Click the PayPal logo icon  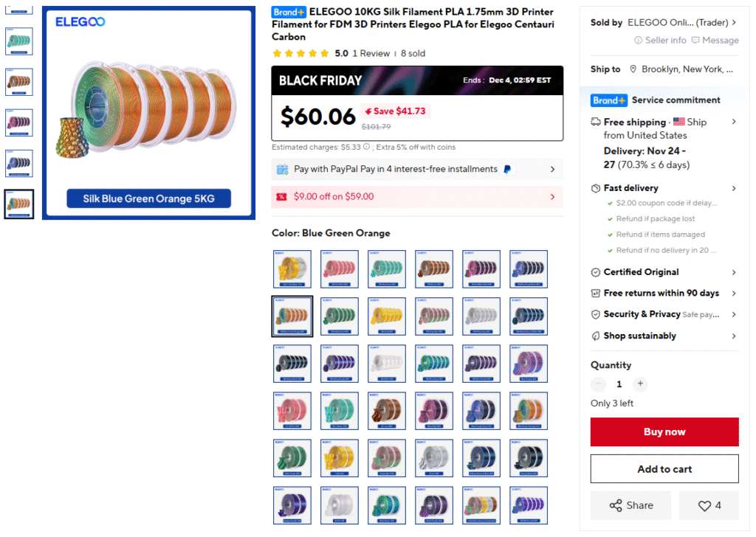[x=507, y=169]
